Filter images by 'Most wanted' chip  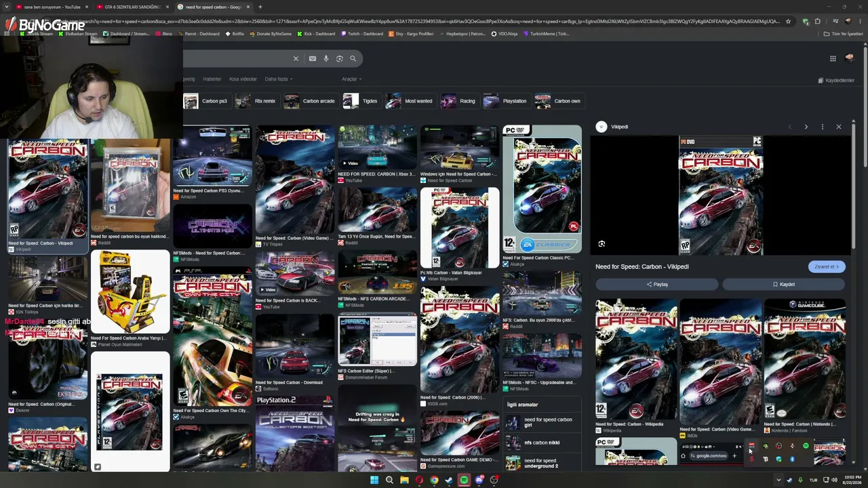point(410,101)
